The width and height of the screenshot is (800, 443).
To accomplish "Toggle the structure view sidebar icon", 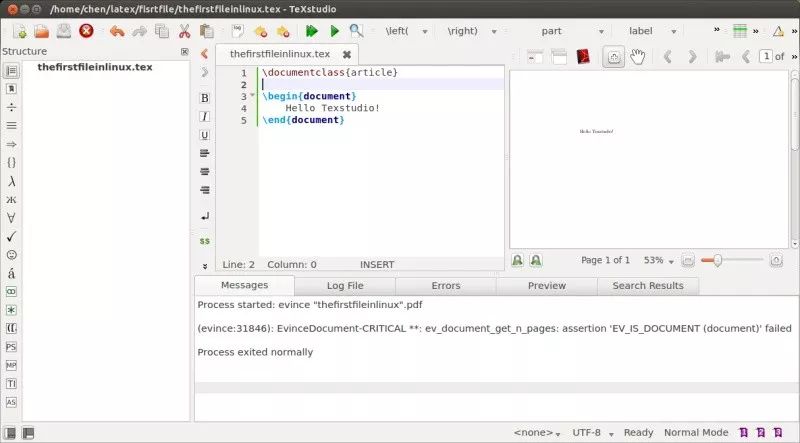I will 11,70.
